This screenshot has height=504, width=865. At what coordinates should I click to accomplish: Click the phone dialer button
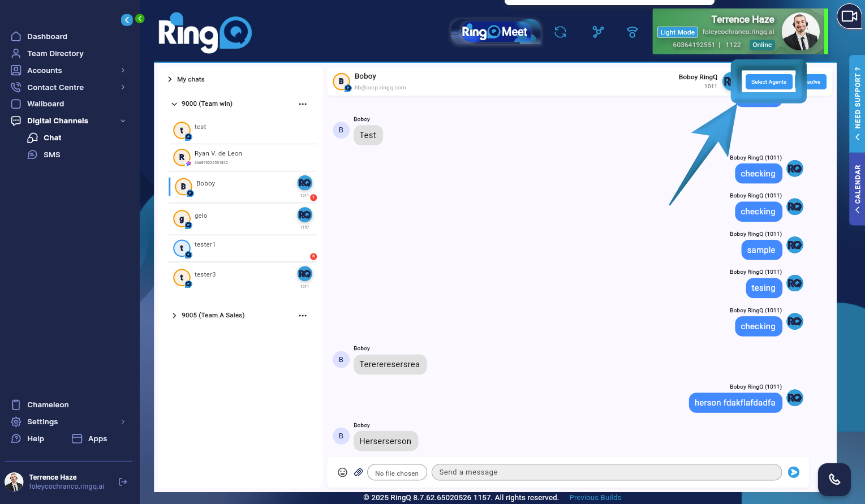834,479
